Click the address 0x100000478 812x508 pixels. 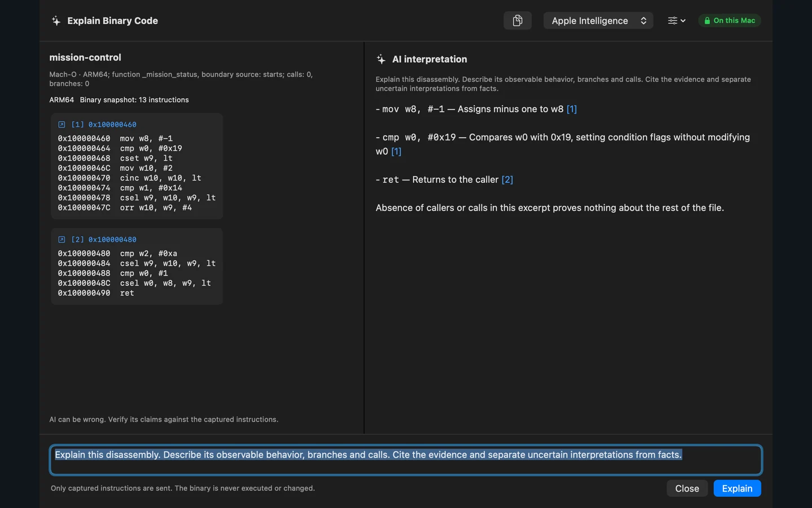pyautogui.click(x=84, y=198)
